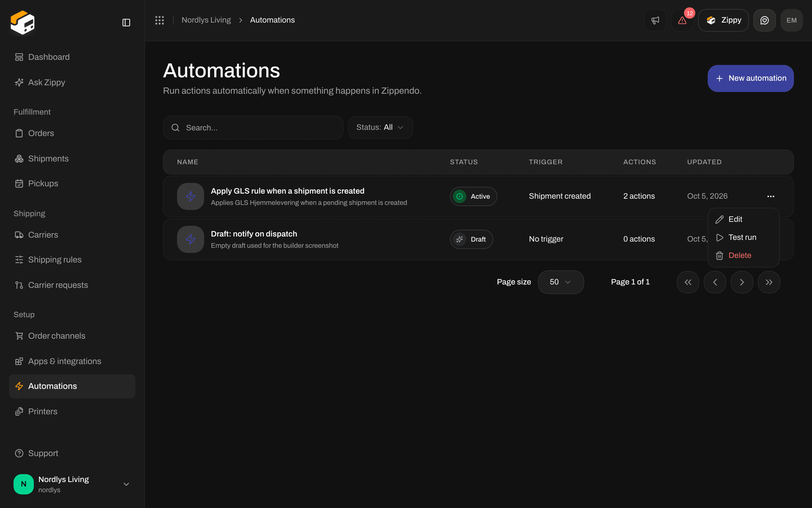Viewport: 812px width, 508px height.
Task: Click the 'No trigger' cell
Action: [546, 239]
